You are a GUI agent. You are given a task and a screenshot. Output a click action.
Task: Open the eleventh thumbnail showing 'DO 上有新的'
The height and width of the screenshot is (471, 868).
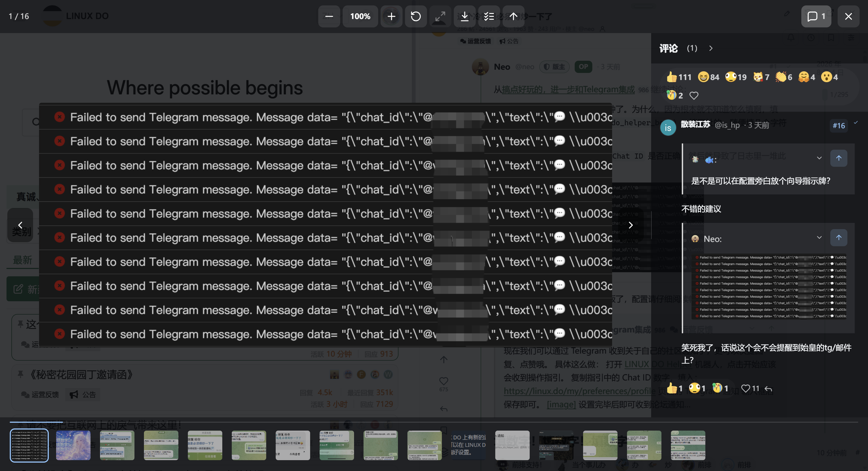[468, 445]
